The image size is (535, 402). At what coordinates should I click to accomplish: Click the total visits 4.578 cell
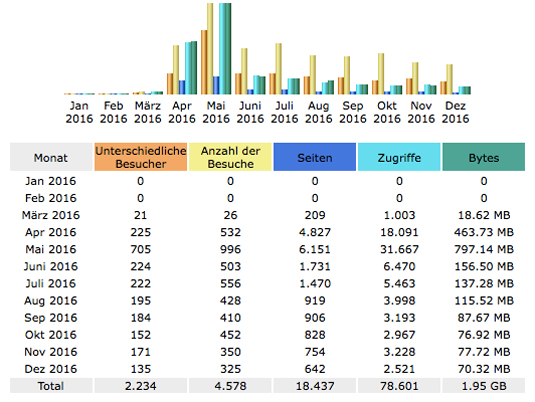click(x=230, y=386)
